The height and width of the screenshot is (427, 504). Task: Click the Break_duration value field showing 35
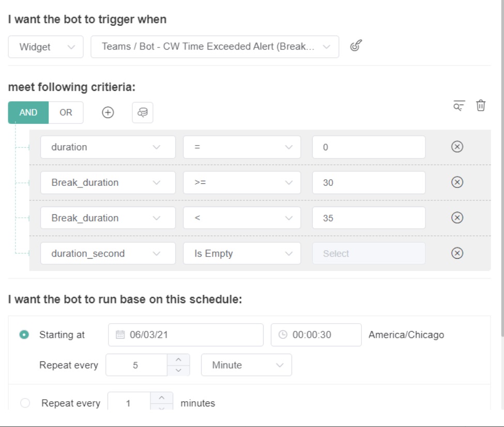pos(369,218)
